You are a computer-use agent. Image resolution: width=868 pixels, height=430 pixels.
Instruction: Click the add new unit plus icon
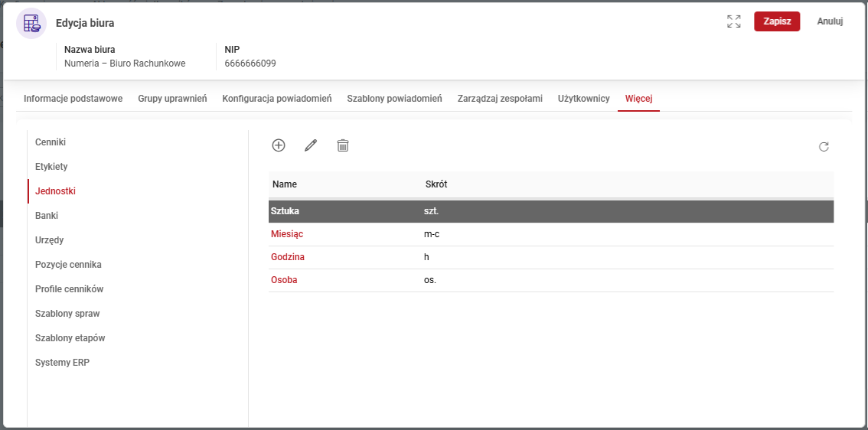(x=279, y=145)
